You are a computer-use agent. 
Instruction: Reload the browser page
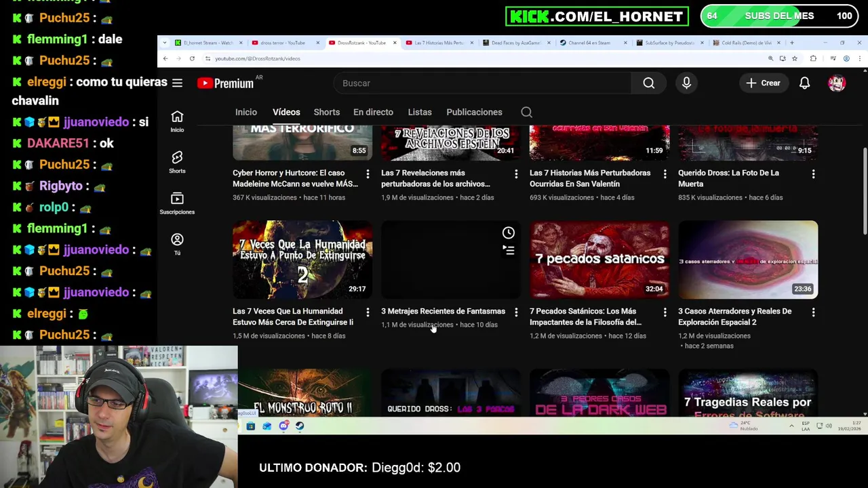tap(192, 58)
